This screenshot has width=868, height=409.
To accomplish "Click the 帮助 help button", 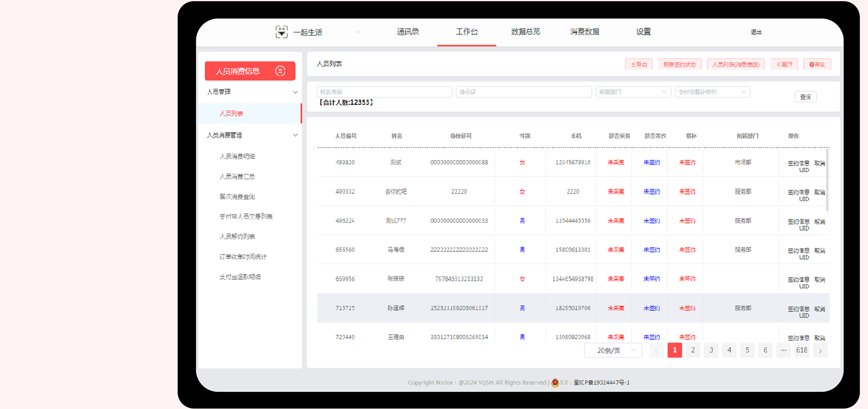I will 817,64.
